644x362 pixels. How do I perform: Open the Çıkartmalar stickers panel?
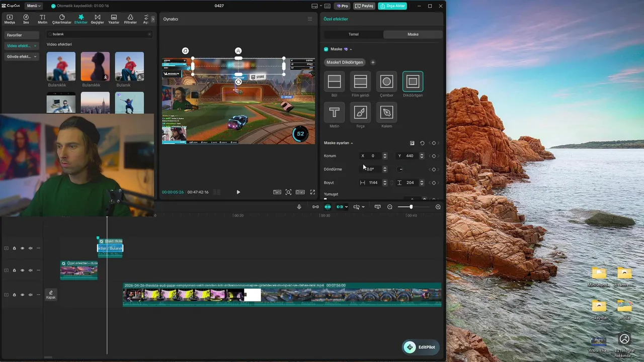(62, 19)
